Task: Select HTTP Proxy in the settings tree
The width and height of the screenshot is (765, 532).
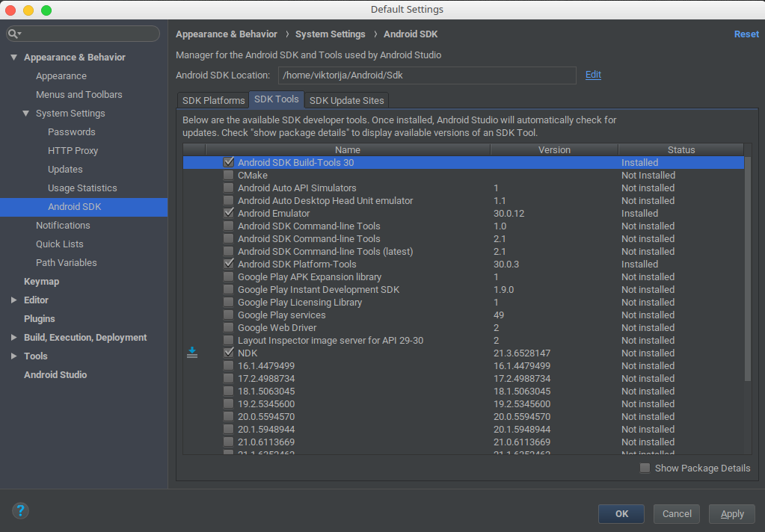Action: [x=73, y=151]
